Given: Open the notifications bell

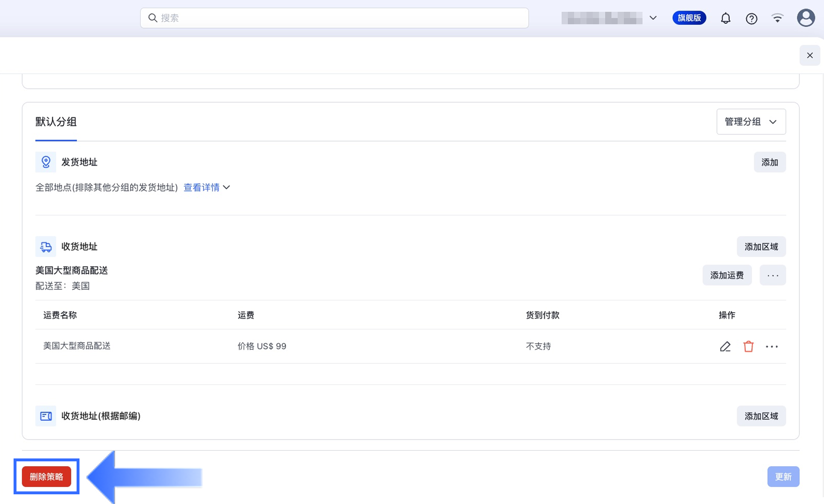Looking at the screenshot, I should [x=726, y=18].
